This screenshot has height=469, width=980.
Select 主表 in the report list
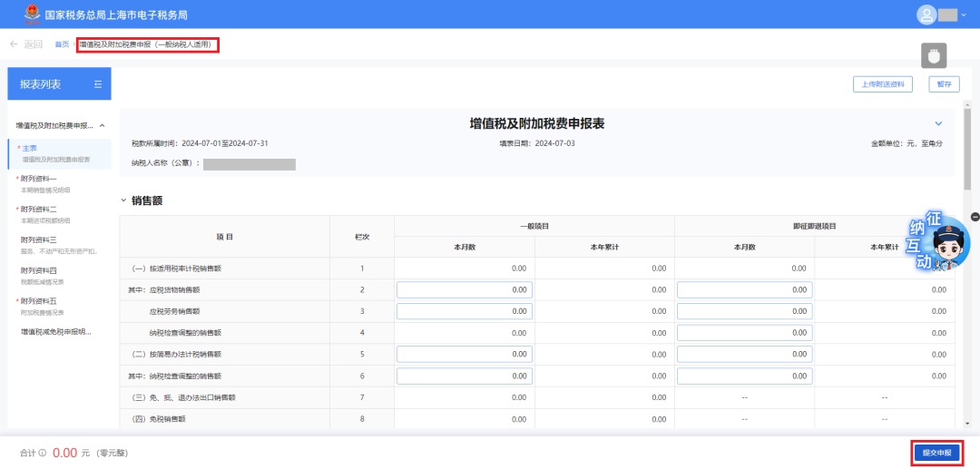[59, 153]
